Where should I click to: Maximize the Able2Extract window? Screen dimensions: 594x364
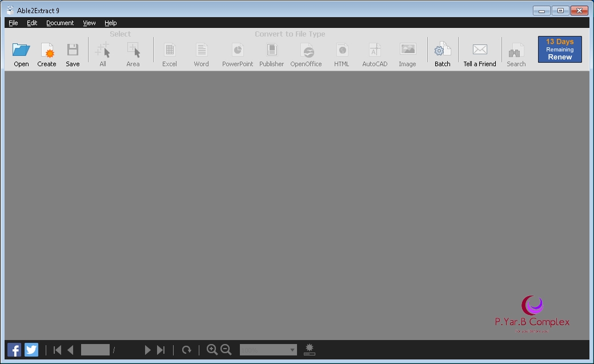[560, 11]
